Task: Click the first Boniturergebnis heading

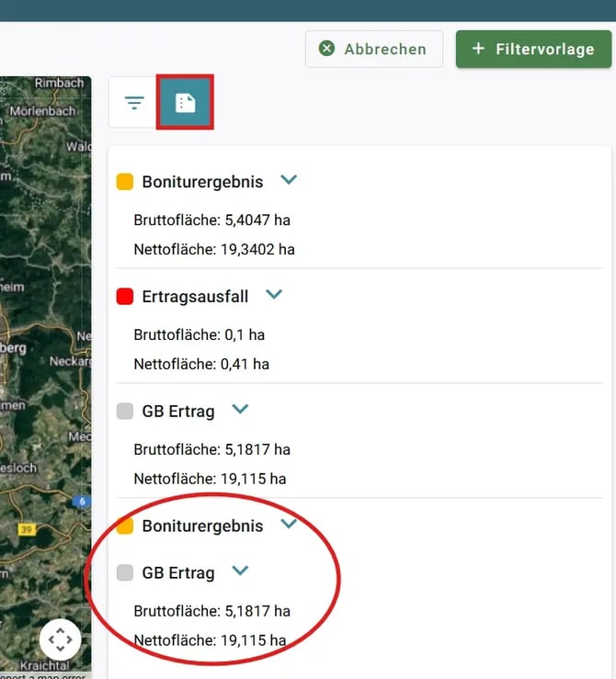Action: [x=202, y=182]
